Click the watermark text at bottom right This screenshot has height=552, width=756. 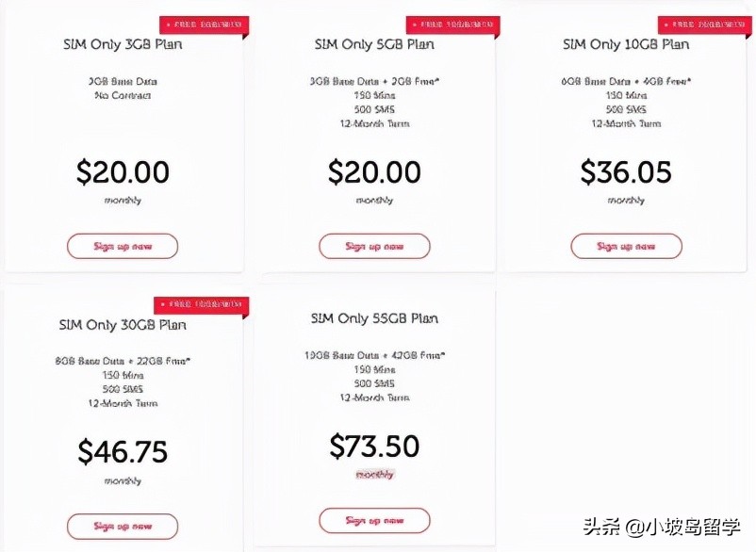click(660, 526)
